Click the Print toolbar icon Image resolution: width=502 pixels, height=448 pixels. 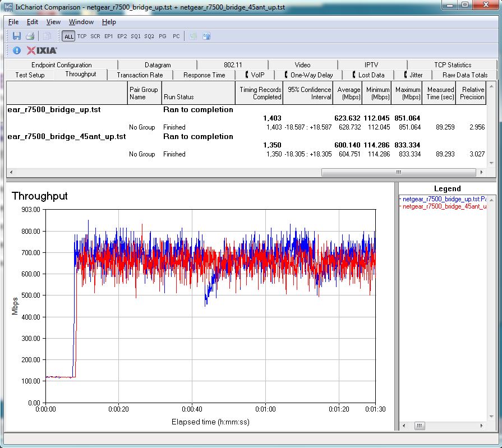coord(30,36)
